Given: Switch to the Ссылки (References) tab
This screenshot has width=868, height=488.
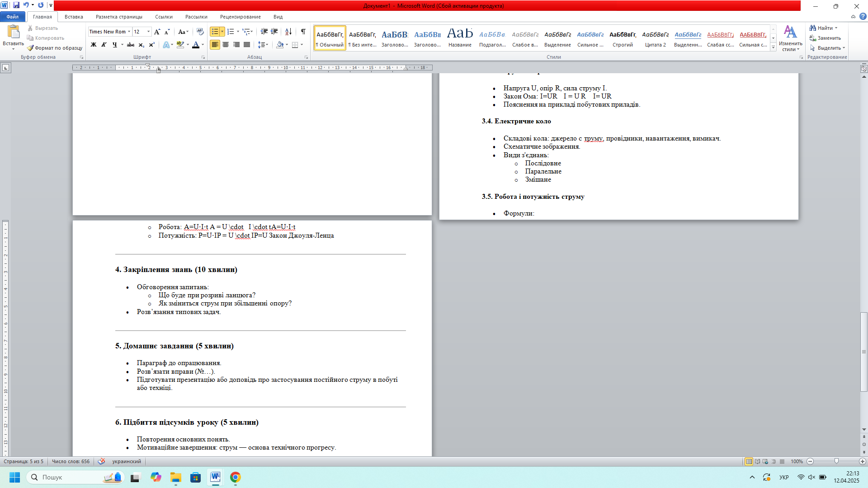Looking at the screenshot, I should tap(164, 17).
